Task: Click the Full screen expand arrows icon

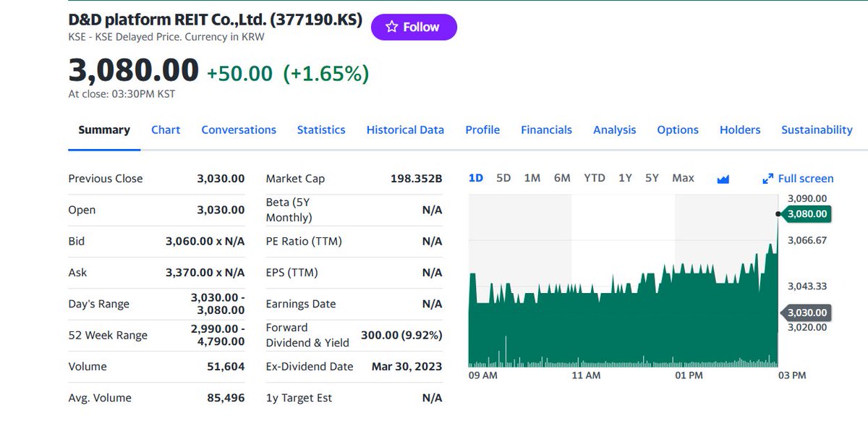Action: click(x=768, y=179)
